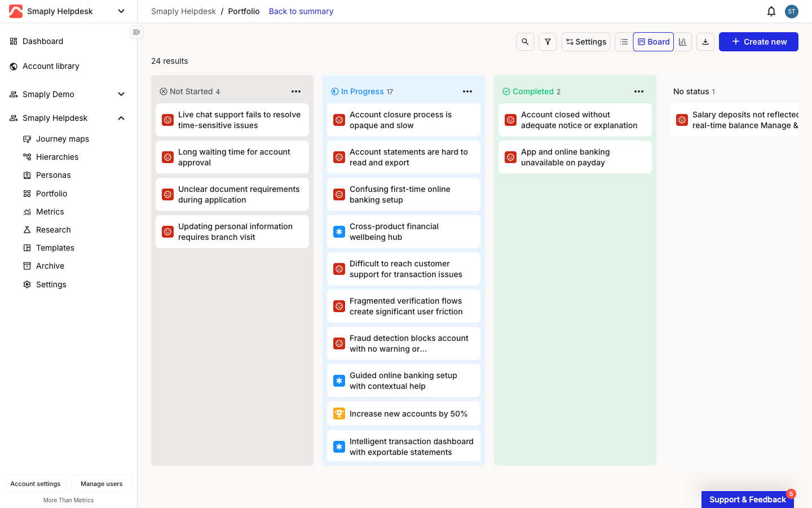Image resolution: width=812 pixels, height=508 pixels.
Task: Click the Create new button
Action: pos(758,42)
